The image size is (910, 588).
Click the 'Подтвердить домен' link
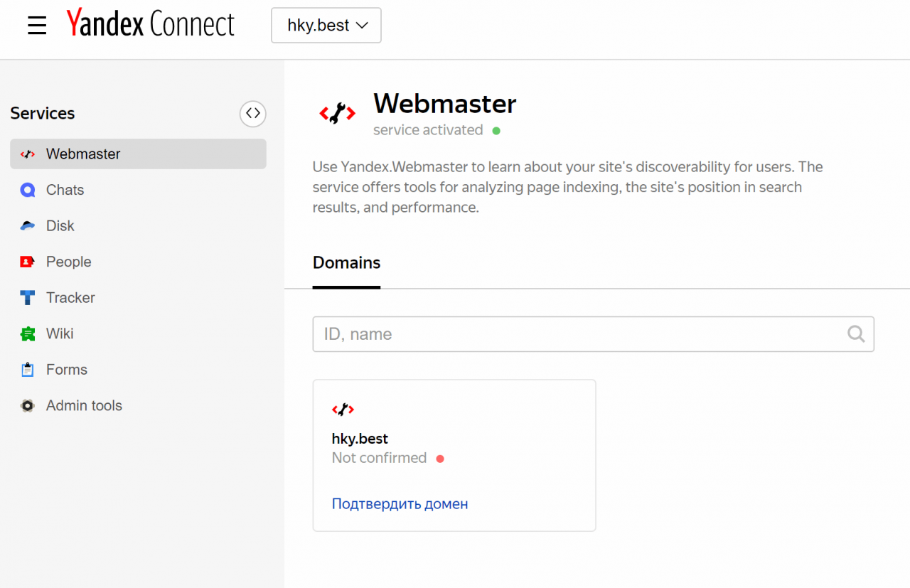tap(400, 504)
